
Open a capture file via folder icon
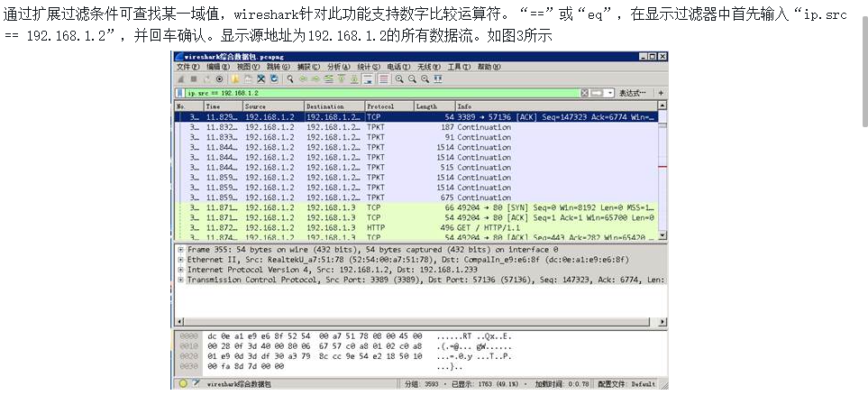[234, 79]
